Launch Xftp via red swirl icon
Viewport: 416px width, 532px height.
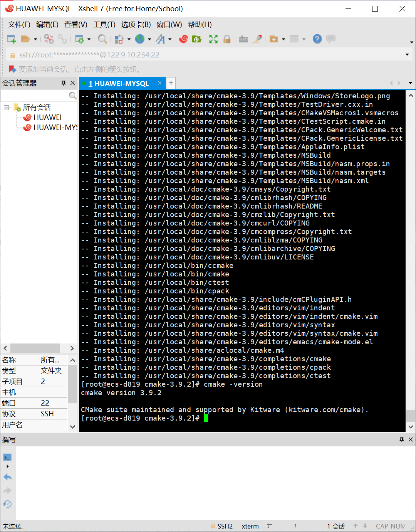click(183, 39)
